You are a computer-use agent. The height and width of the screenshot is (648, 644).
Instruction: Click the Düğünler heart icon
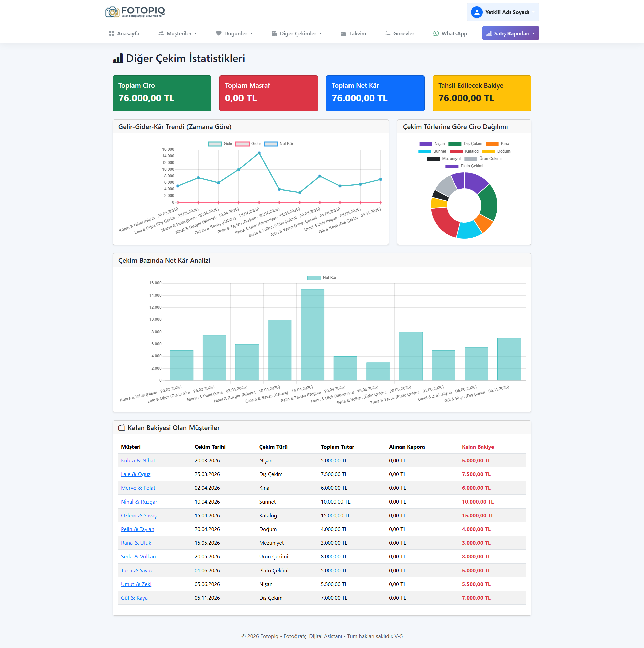tap(219, 33)
